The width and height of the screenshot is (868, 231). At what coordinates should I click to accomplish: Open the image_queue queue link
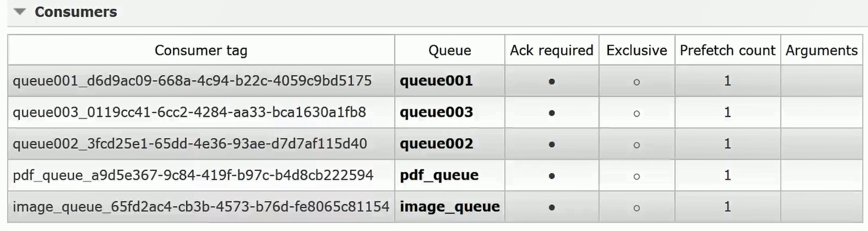coord(449,207)
